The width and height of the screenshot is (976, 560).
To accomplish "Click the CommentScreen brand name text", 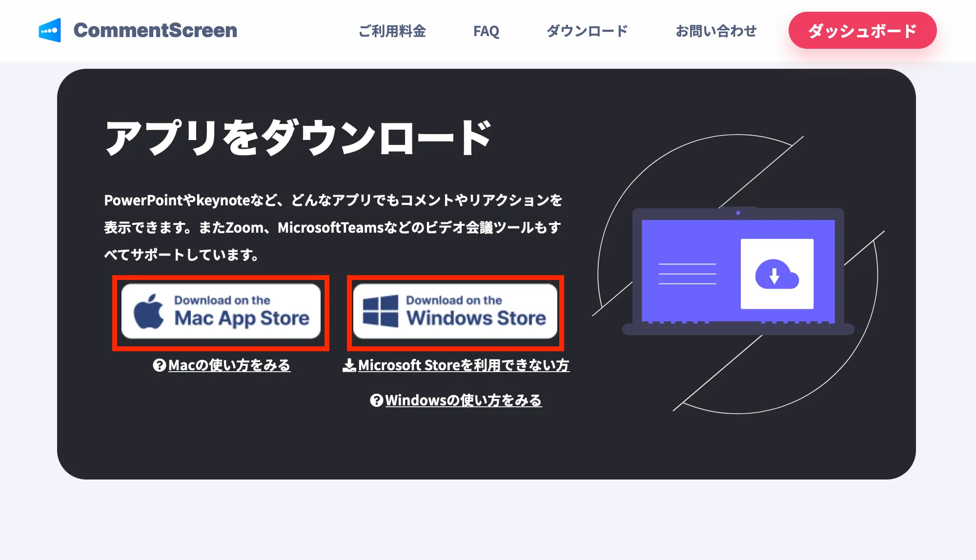I will [x=155, y=30].
